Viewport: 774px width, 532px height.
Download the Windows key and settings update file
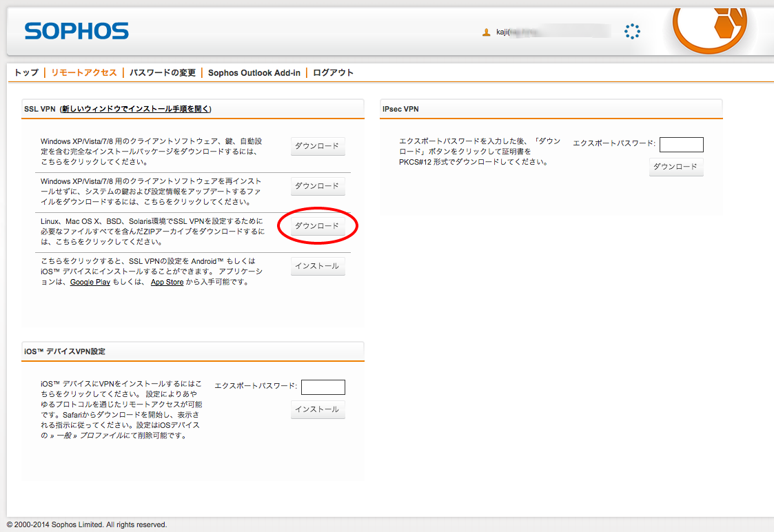318,186
